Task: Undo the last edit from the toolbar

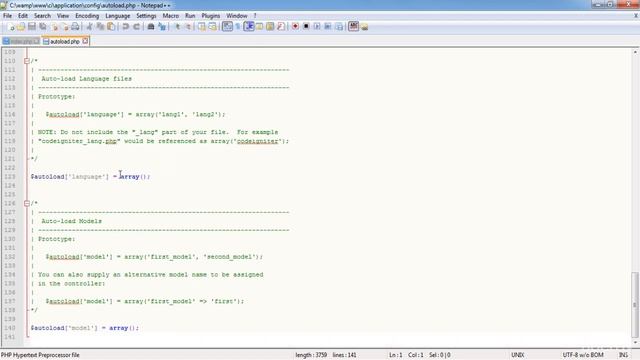Action: tap(126, 27)
